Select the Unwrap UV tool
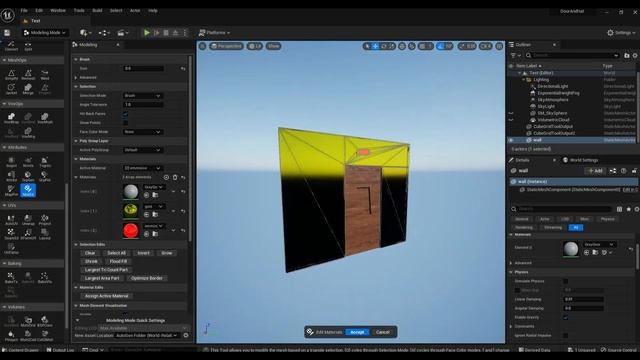Screen dimensions: 640x360 tap(28, 220)
